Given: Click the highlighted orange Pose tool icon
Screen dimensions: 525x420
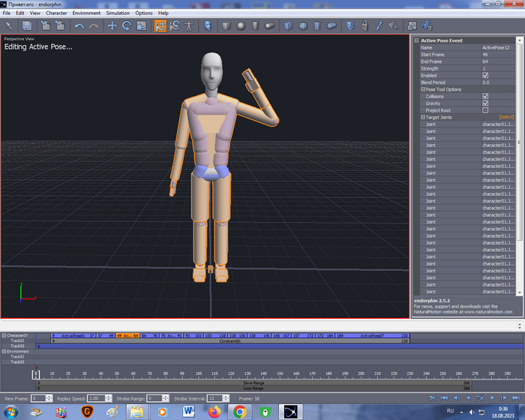Looking at the screenshot, I should pos(160,25).
